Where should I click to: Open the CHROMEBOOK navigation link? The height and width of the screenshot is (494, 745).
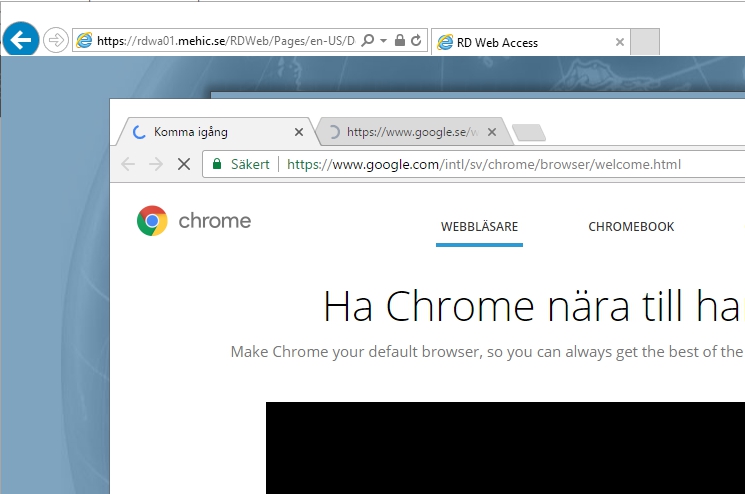pos(631,227)
